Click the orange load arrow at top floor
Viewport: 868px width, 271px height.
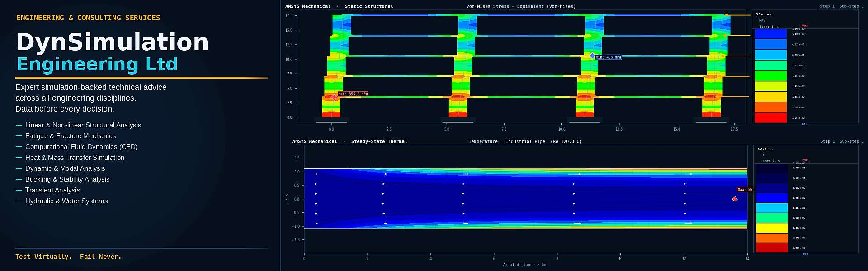[x=738, y=15]
